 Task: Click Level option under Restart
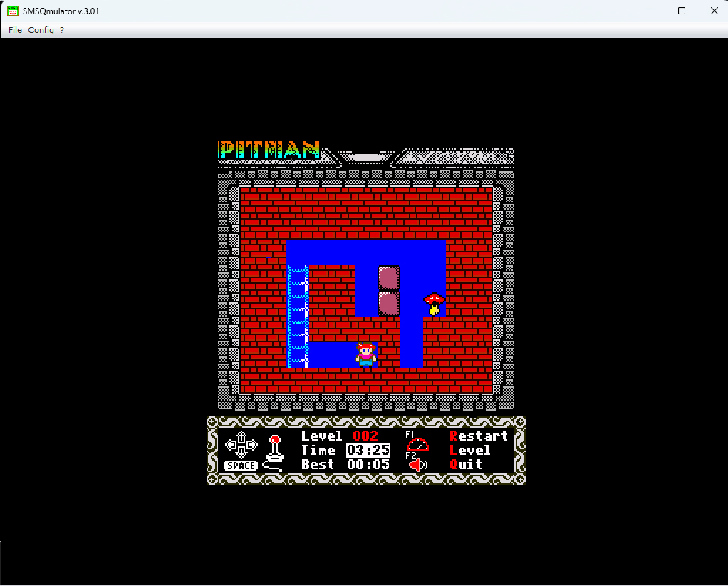[x=470, y=451]
